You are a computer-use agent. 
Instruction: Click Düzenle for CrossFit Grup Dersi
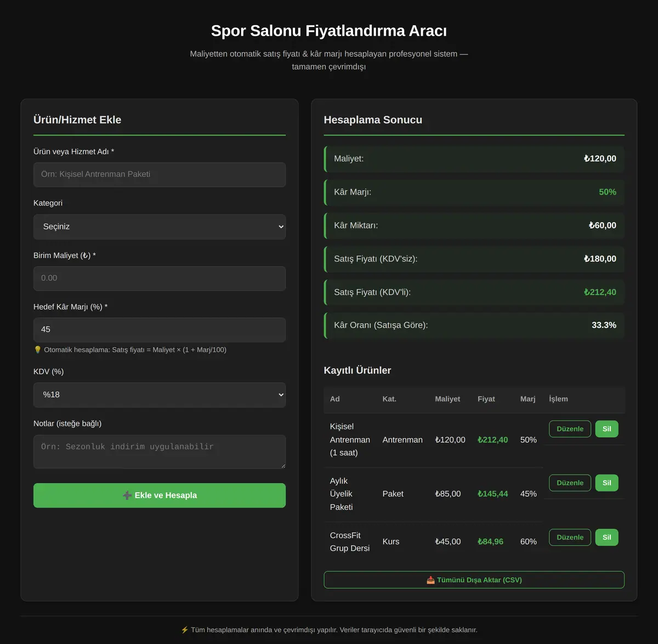tap(570, 538)
